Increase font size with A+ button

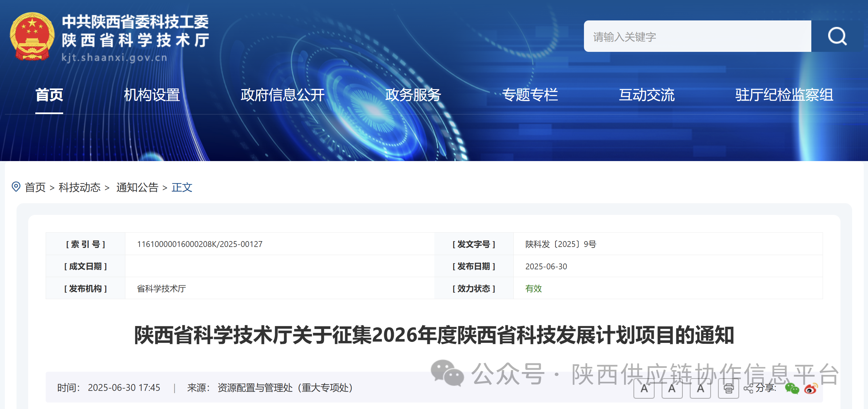click(644, 388)
